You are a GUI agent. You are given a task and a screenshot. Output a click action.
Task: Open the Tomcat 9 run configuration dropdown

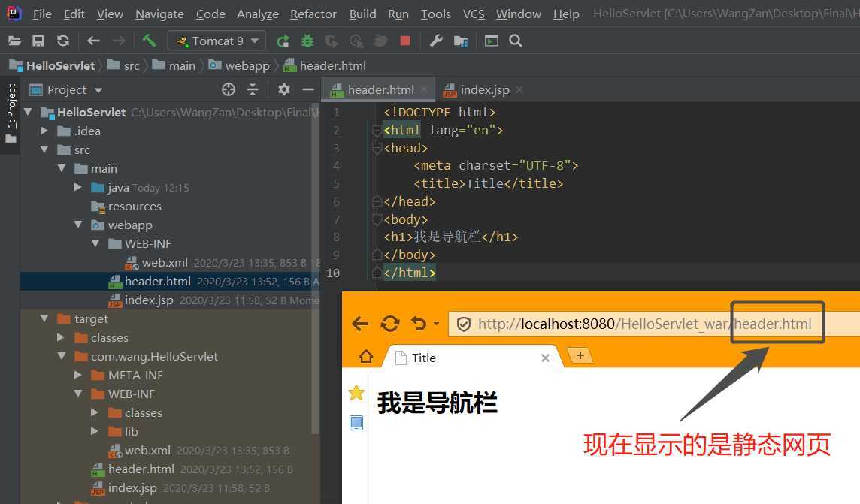217,41
